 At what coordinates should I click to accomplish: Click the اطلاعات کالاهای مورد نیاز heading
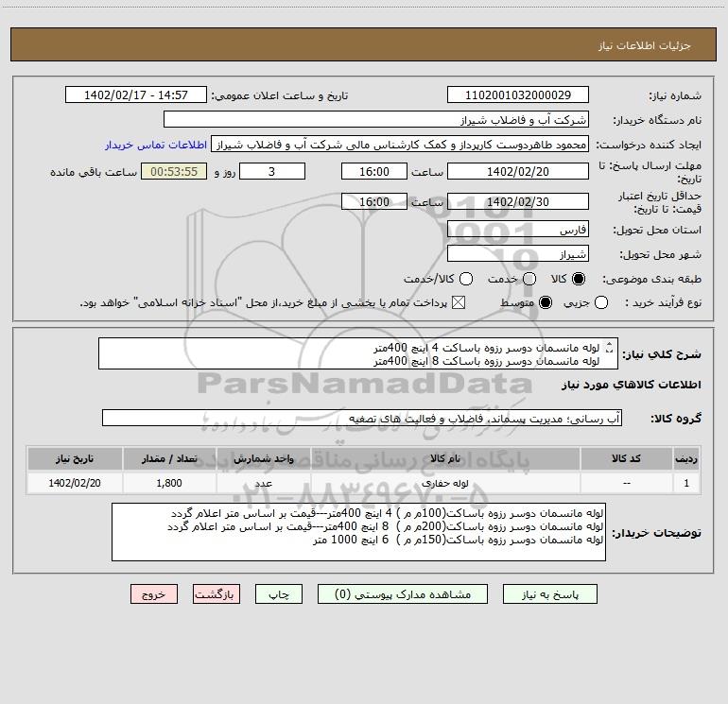pyautogui.click(x=631, y=385)
